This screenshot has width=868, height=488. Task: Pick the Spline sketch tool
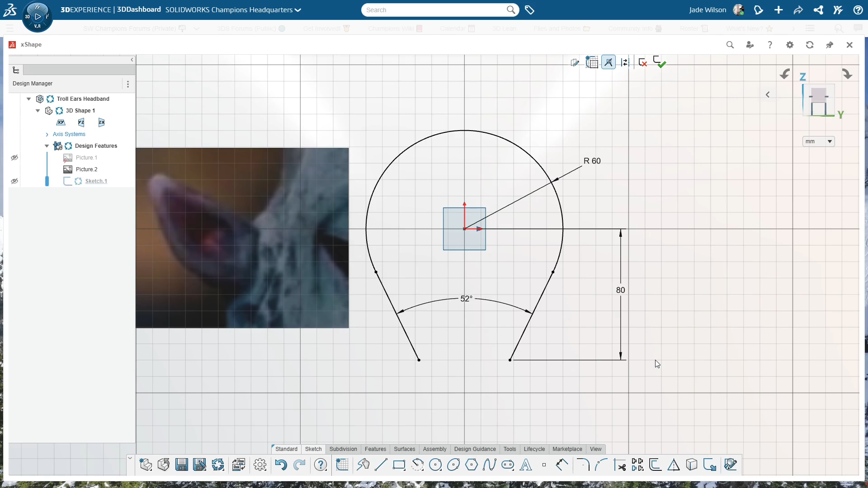coord(489,465)
